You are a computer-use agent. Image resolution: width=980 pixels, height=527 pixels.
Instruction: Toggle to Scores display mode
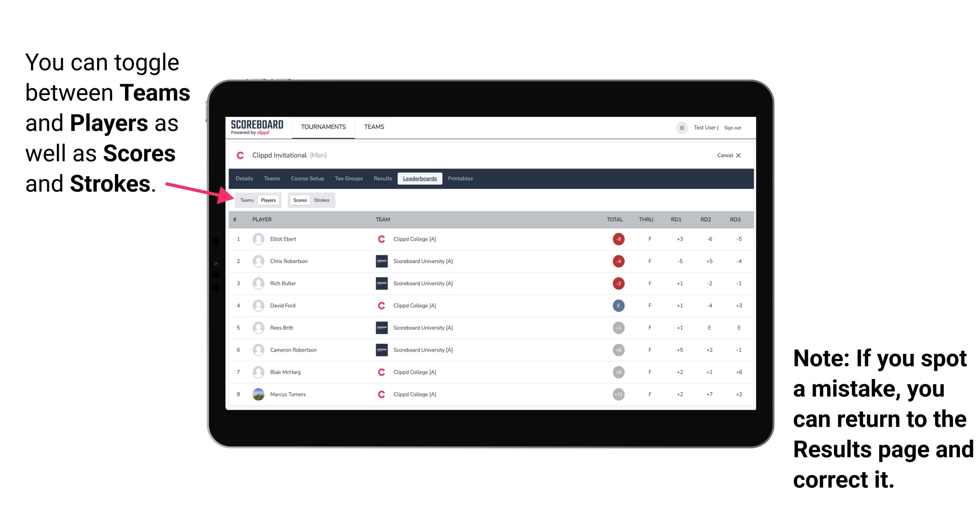point(299,200)
